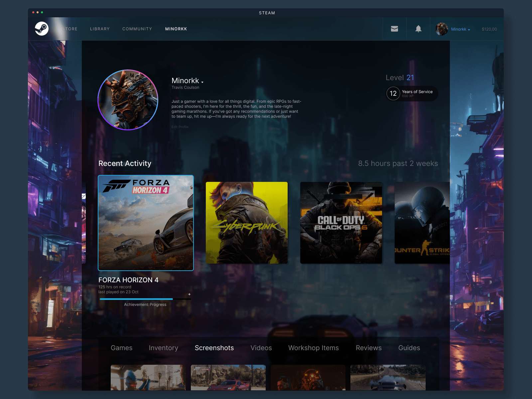Open the Guides tab
The width and height of the screenshot is (532, 399).
coord(409,348)
